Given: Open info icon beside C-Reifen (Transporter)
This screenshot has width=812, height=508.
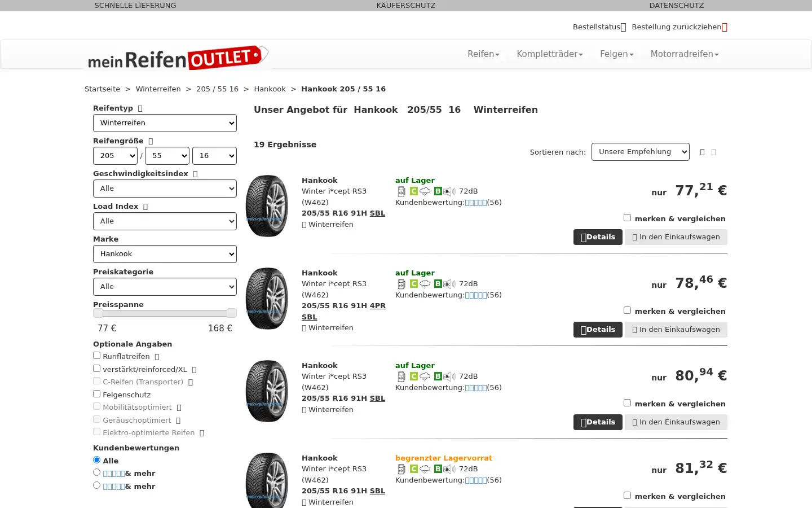Looking at the screenshot, I should point(191,382).
